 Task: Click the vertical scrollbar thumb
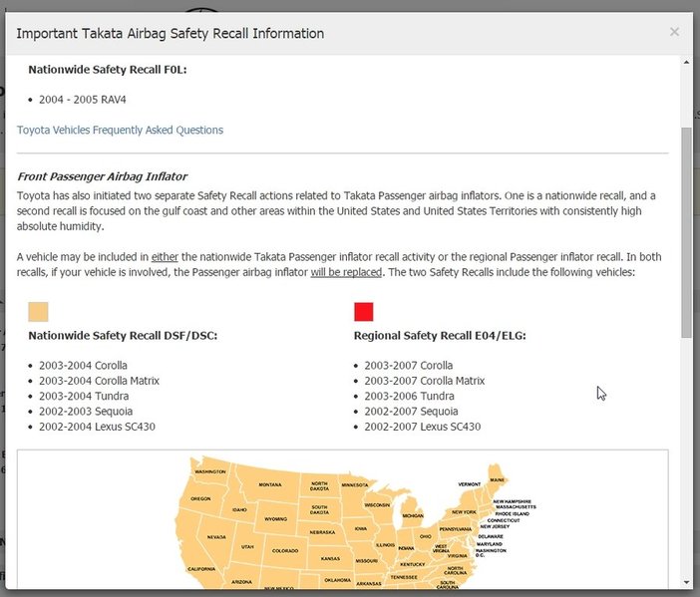click(x=686, y=232)
